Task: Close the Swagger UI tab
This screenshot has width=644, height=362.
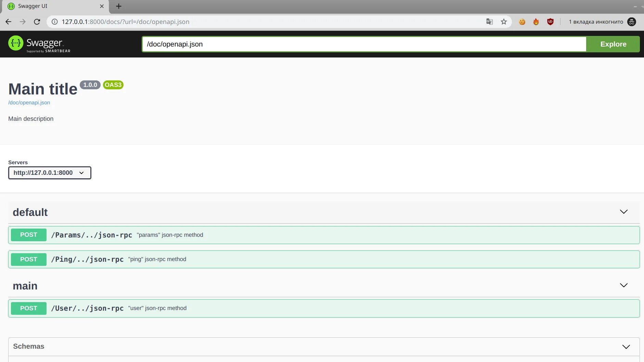Action: (x=102, y=6)
